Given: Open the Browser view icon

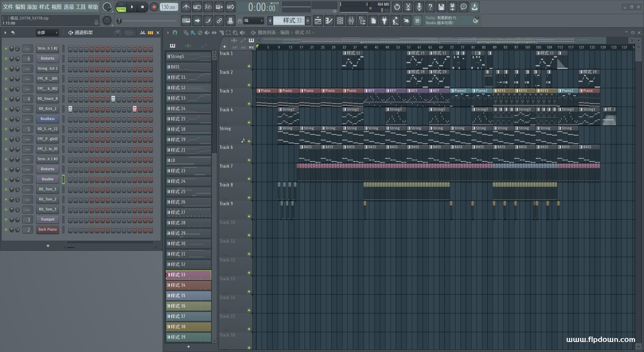Looking at the screenshot, I should pyautogui.click(x=362, y=21).
